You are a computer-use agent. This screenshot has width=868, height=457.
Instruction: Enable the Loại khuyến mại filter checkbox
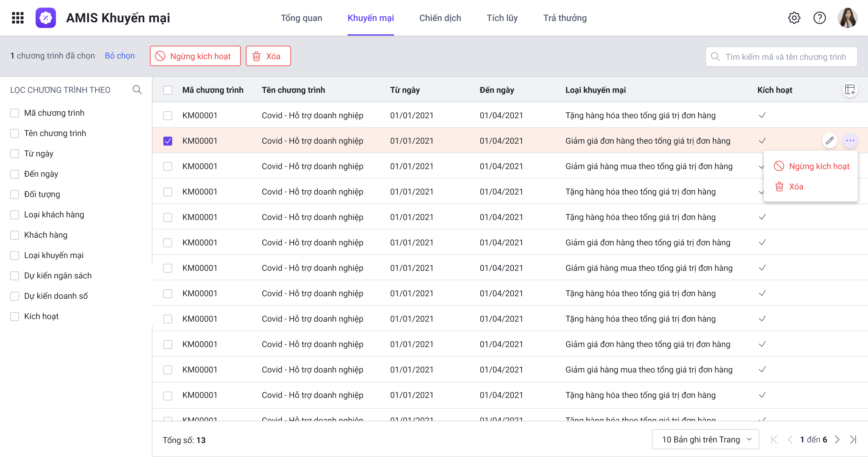tap(14, 256)
